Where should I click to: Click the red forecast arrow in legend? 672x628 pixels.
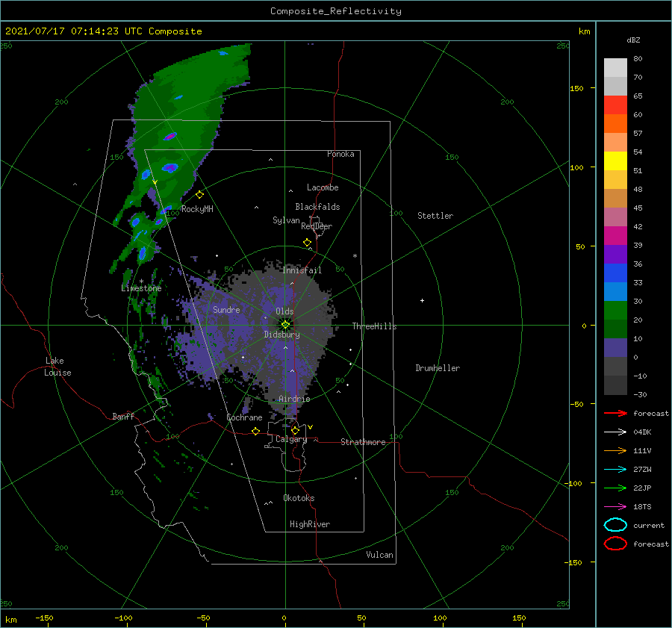[615, 413]
